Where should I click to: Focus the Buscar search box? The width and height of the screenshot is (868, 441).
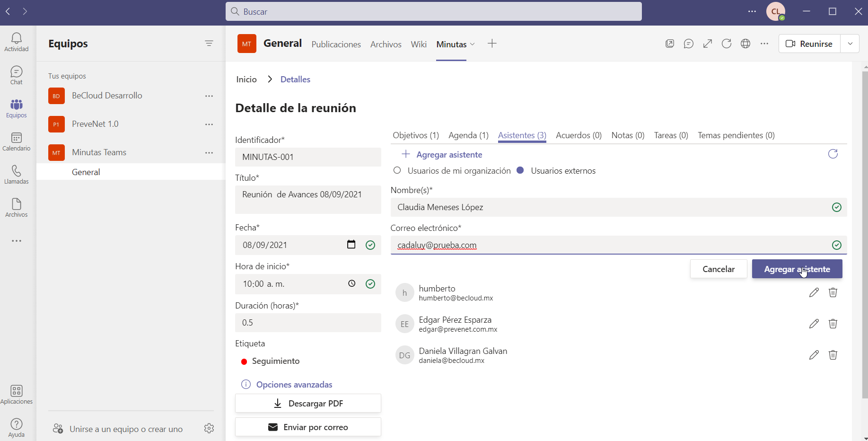point(433,11)
